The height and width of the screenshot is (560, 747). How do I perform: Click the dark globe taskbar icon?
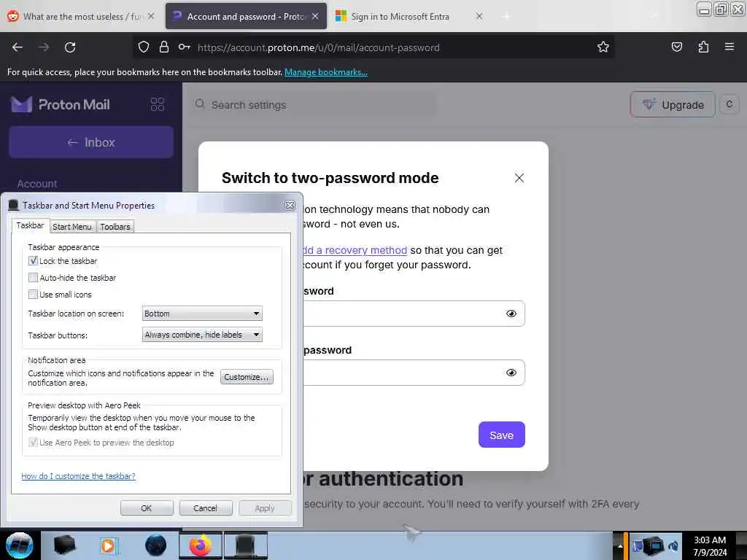tap(155, 545)
